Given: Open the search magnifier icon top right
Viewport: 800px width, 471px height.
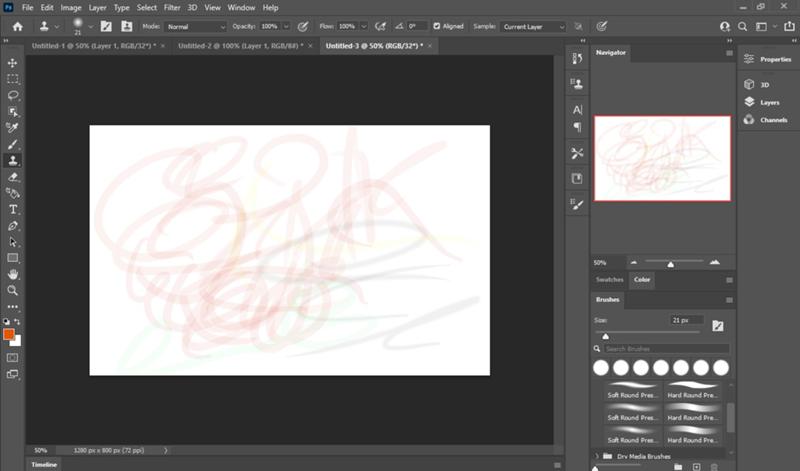Looking at the screenshot, I should click(743, 27).
